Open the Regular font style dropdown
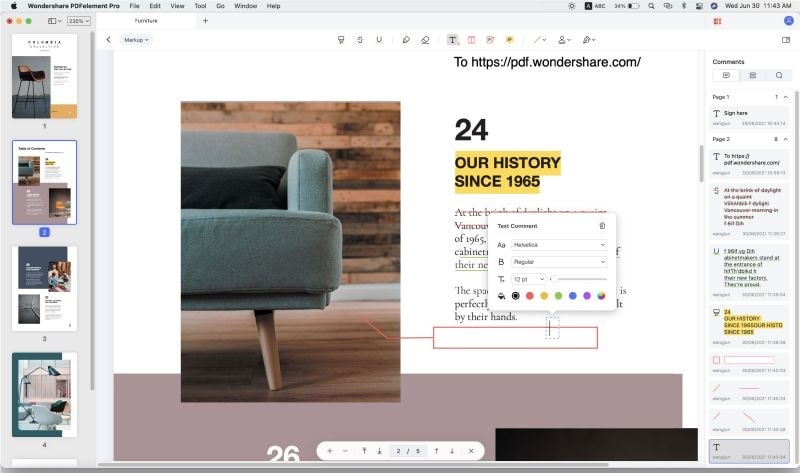This screenshot has height=473, width=800. pos(559,262)
